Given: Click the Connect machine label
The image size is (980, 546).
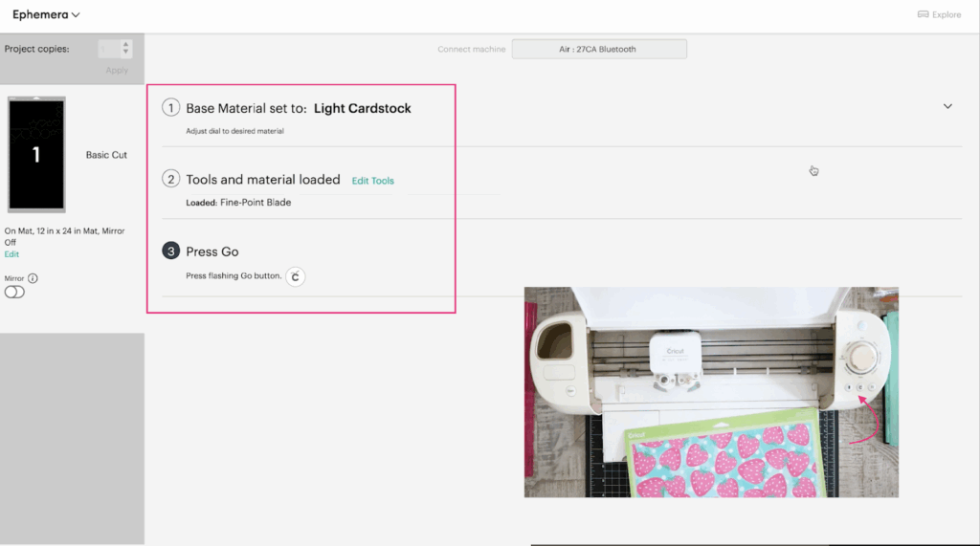Looking at the screenshot, I should tap(471, 49).
